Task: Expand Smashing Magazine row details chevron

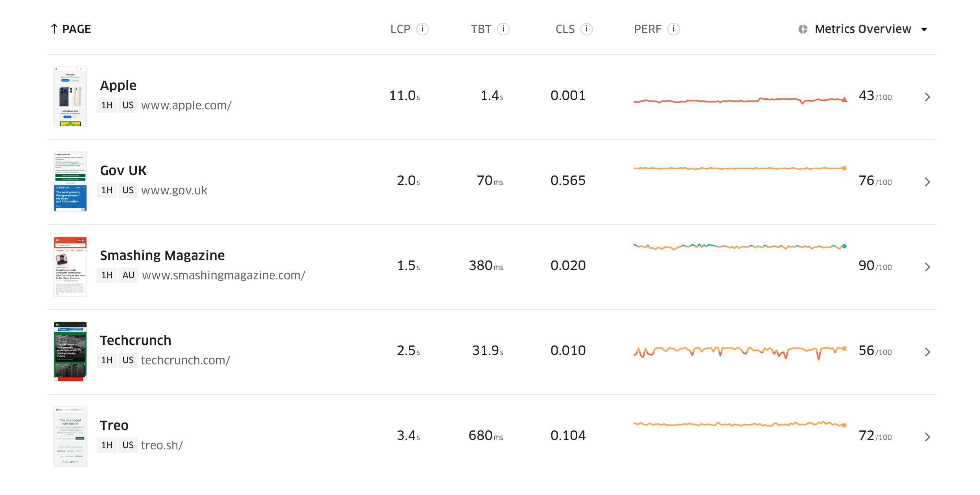Action: coord(927,267)
